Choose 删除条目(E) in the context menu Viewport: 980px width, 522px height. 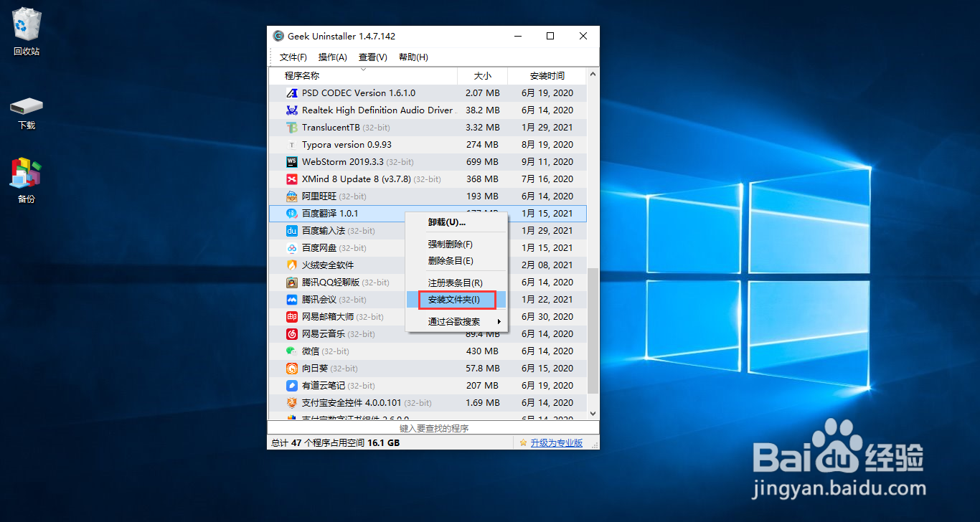(457, 261)
